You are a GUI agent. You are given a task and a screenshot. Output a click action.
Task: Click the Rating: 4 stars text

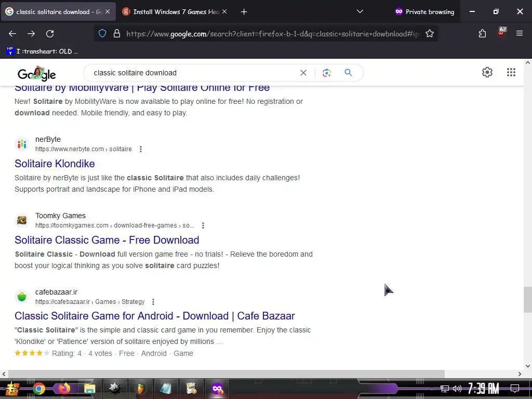[66, 353]
